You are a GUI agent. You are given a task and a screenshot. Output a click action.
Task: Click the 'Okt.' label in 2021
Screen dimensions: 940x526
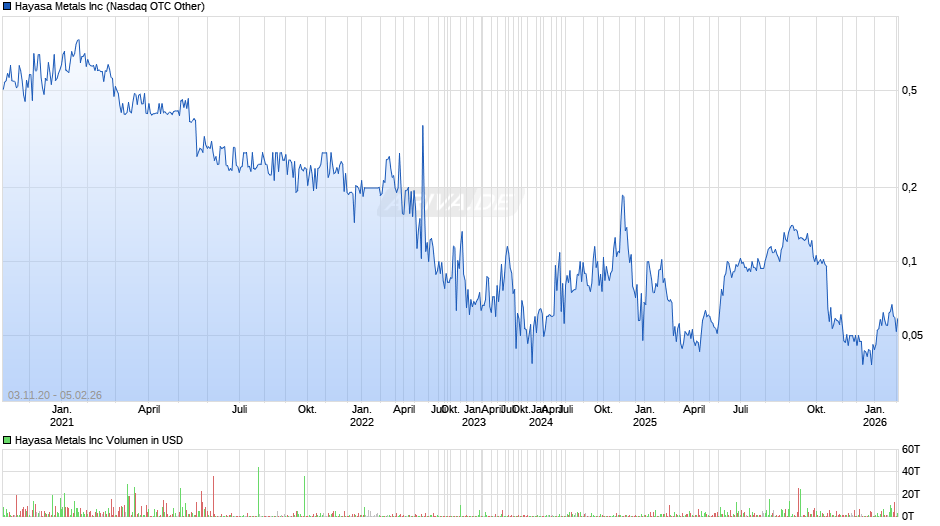click(x=307, y=410)
